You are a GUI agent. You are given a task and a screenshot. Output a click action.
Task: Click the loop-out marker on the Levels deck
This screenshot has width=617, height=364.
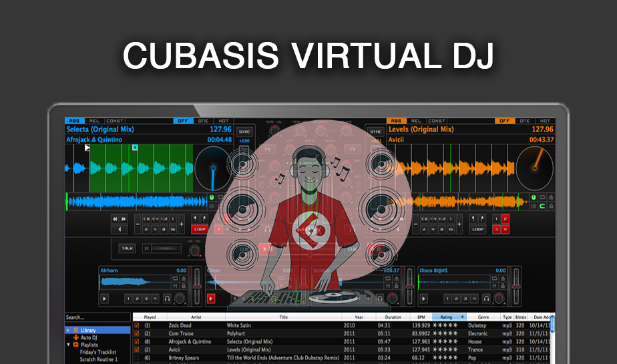click(x=482, y=218)
